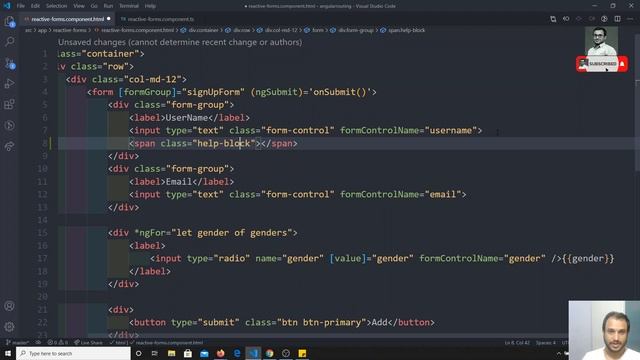Open Cortana circle icon on taskbar
Image resolution: width=640 pixels, height=360 pixels.
[138, 353]
